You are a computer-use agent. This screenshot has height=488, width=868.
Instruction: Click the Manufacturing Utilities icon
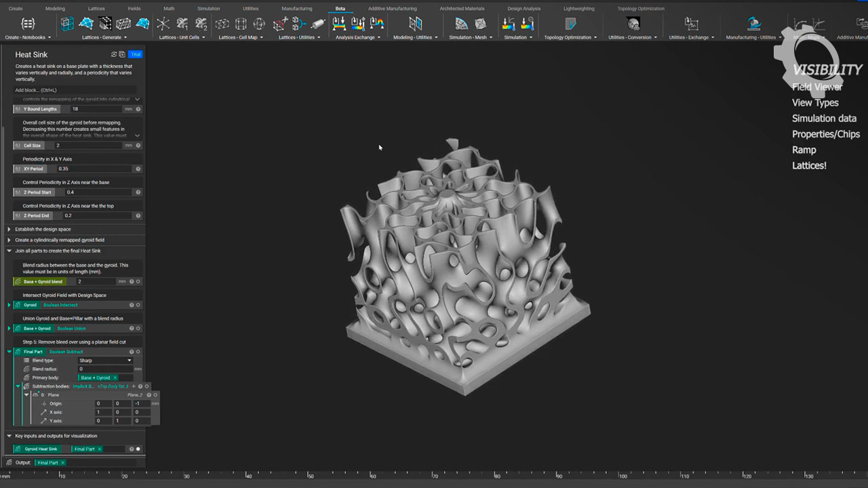tap(753, 24)
